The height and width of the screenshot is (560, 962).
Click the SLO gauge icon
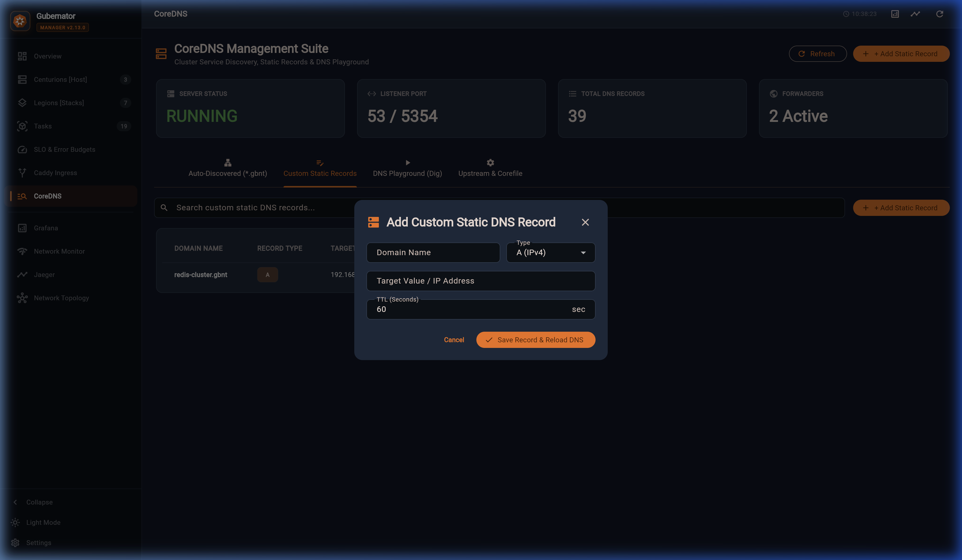22,149
